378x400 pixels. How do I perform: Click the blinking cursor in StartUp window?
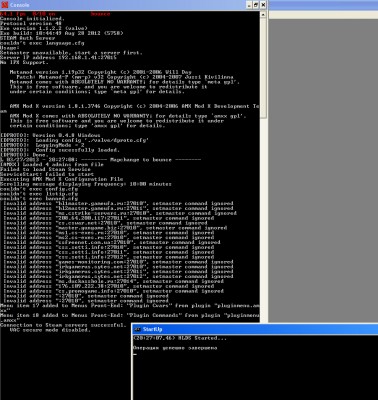click(x=135, y=354)
